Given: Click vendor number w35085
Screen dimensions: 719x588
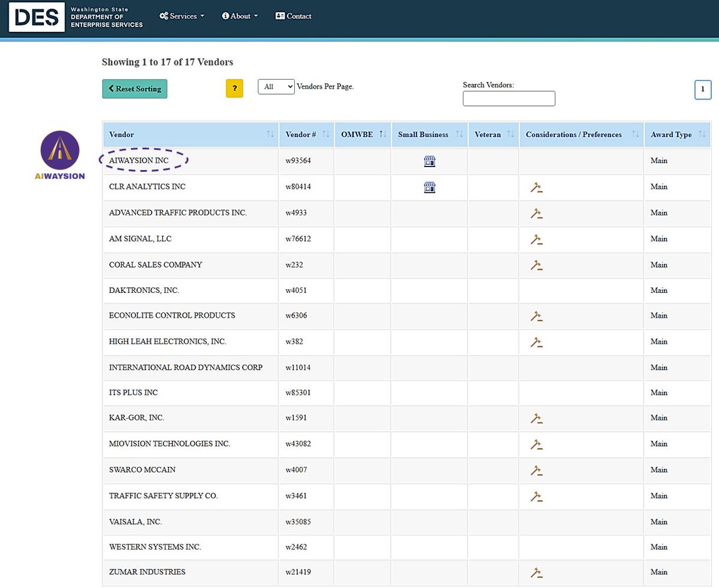Looking at the screenshot, I should click(298, 522).
